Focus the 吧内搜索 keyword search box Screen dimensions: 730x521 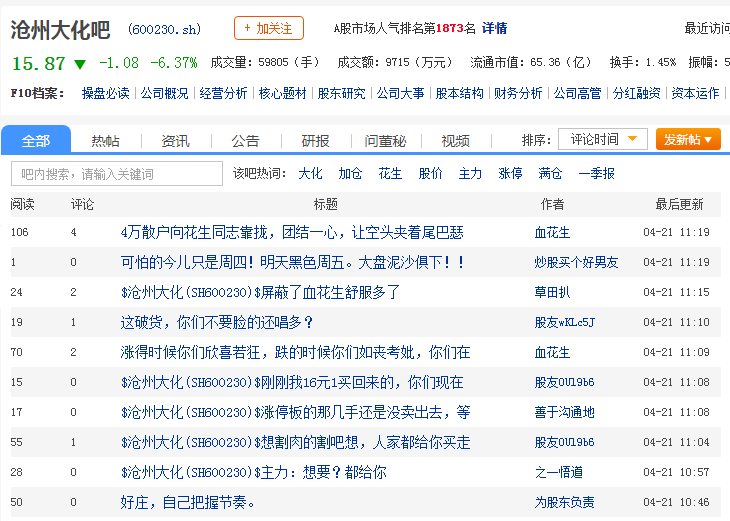pos(117,174)
